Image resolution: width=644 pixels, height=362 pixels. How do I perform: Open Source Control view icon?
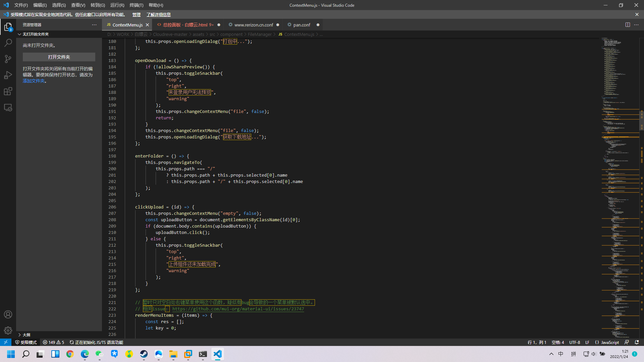point(8,59)
